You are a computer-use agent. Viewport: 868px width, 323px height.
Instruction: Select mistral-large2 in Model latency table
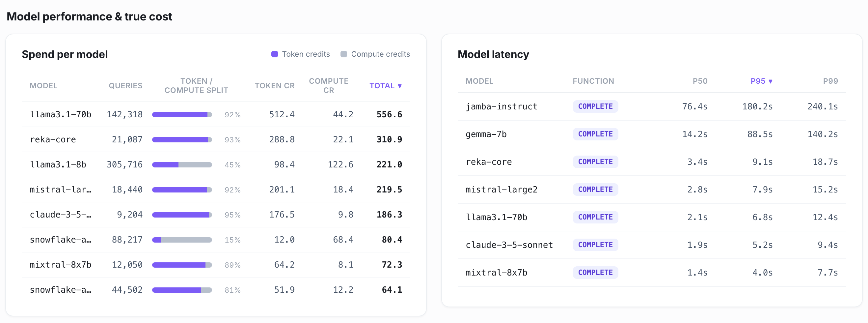[x=502, y=190]
